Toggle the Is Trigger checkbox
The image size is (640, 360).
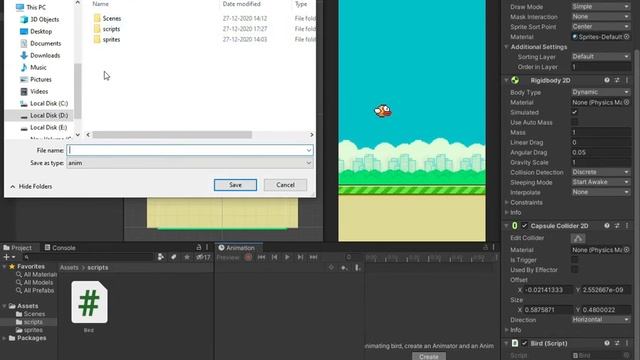(574, 260)
